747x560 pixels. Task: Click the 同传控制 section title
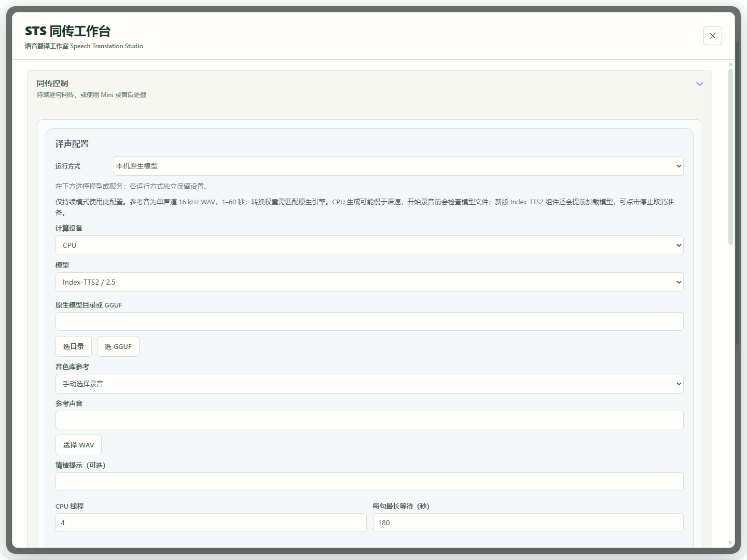pyautogui.click(x=52, y=83)
